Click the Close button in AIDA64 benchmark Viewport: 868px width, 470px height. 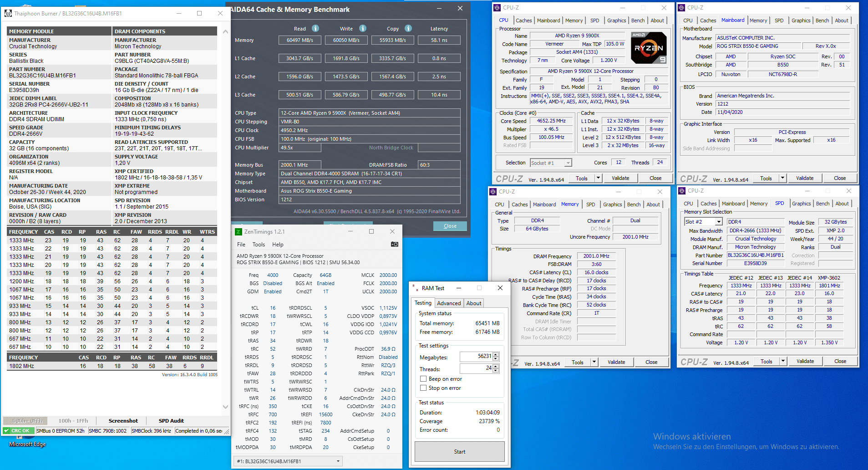click(450, 226)
